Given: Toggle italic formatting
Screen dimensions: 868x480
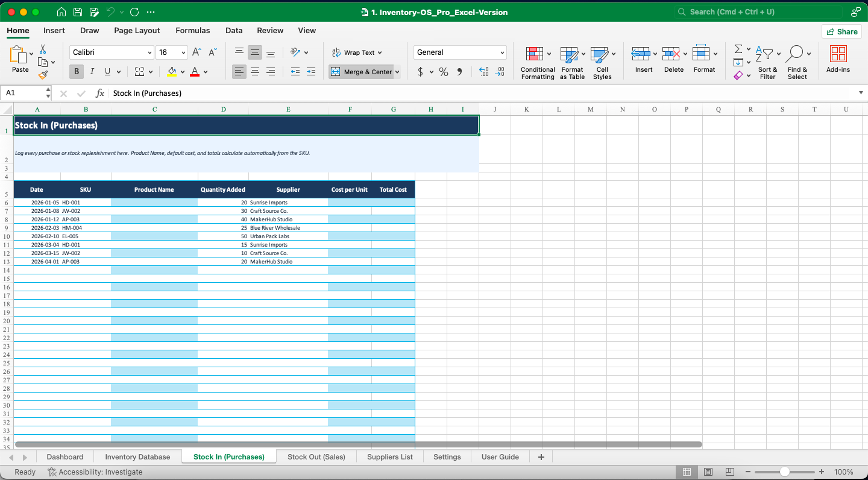Looking at the screenshot, I should coord(92,71).
